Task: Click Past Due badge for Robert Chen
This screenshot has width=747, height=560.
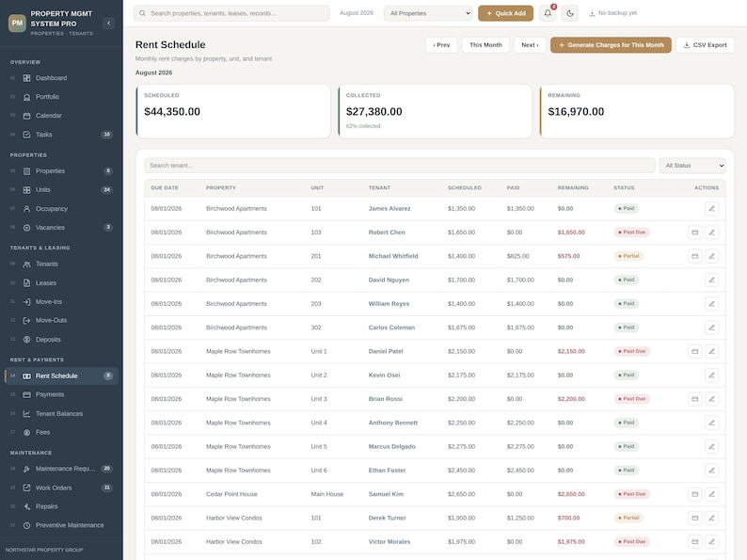Action: (631, 232)
